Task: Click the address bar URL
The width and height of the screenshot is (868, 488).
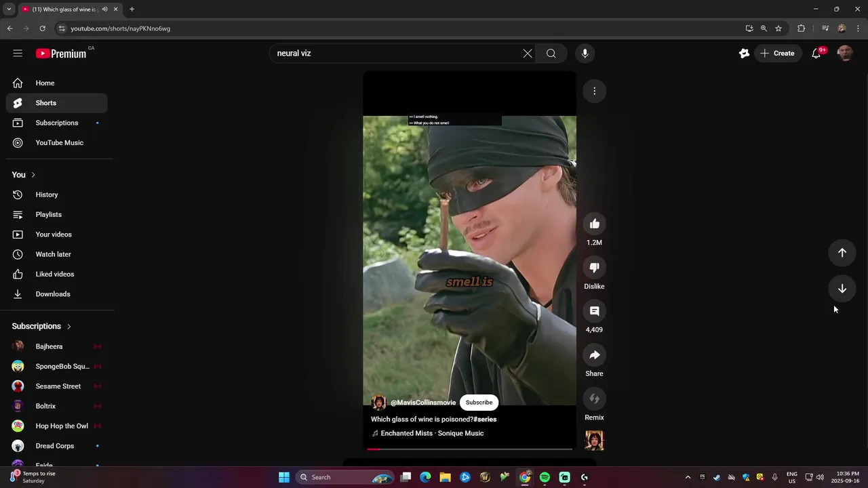Action: 121,28
